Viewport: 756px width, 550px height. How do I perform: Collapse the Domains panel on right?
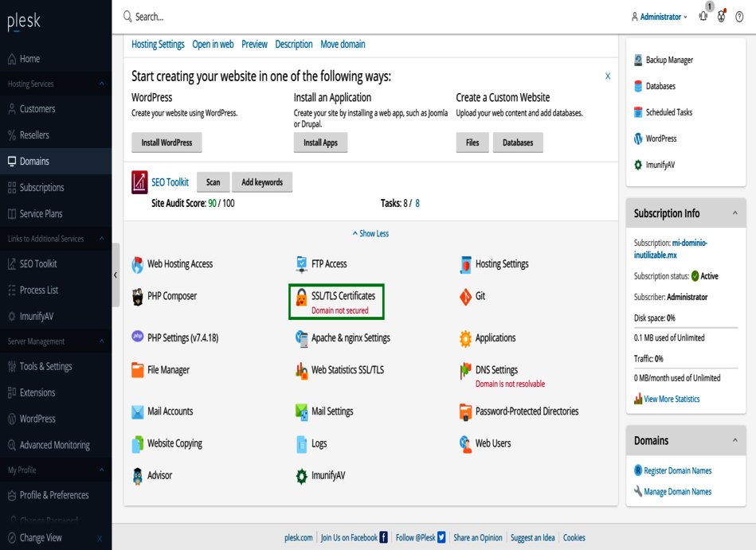point(734,440)
